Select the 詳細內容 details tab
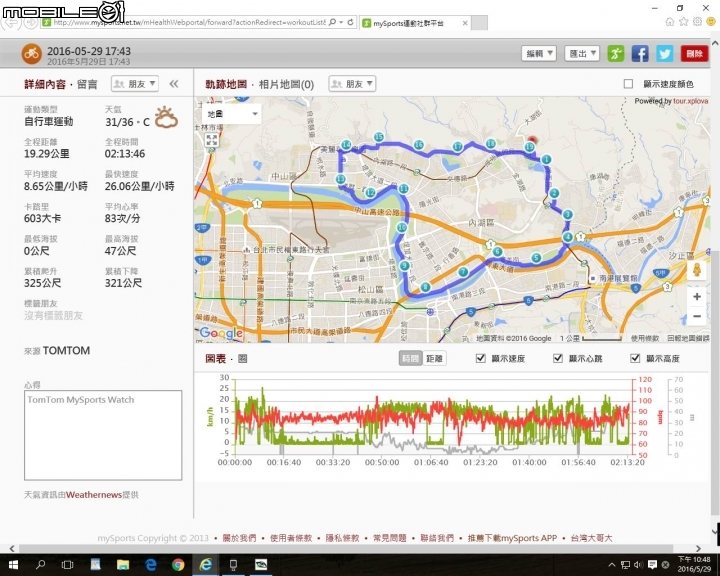The width and height of the screenshot is (720, 576). tap(45, 84)
